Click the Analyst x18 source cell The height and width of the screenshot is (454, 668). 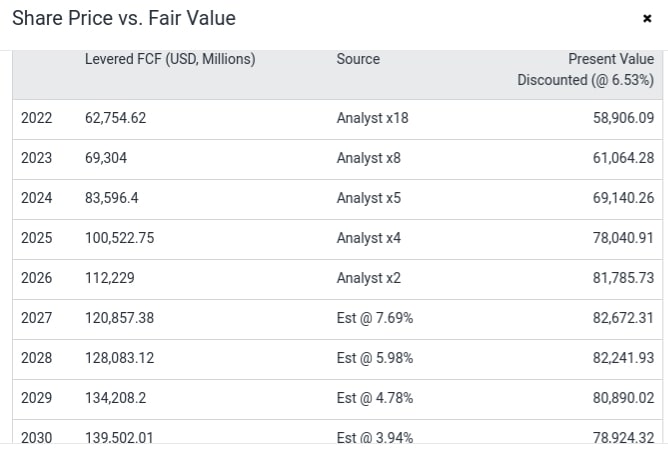pyautogui.click(x=372, y=118)
